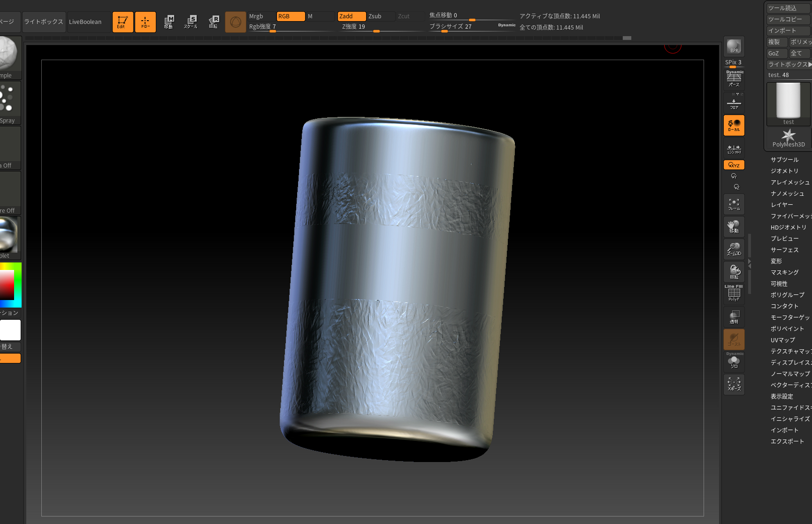Adjust the ブラシサイズ brush size slider

click(472, 27)
